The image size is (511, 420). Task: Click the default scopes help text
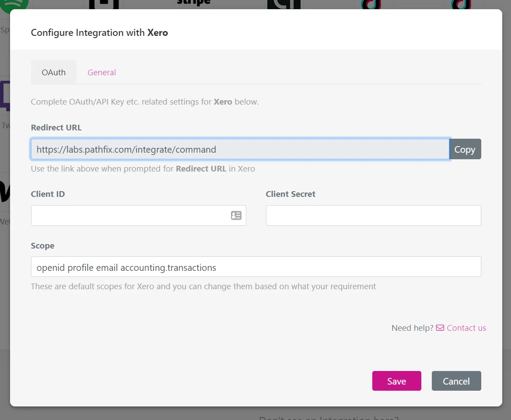203,287
